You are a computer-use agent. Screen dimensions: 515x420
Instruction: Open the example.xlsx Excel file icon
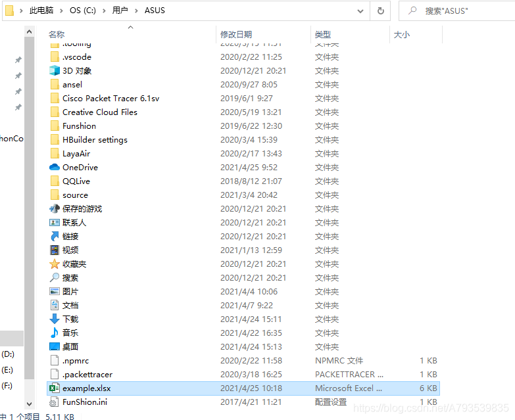point(54,388)
